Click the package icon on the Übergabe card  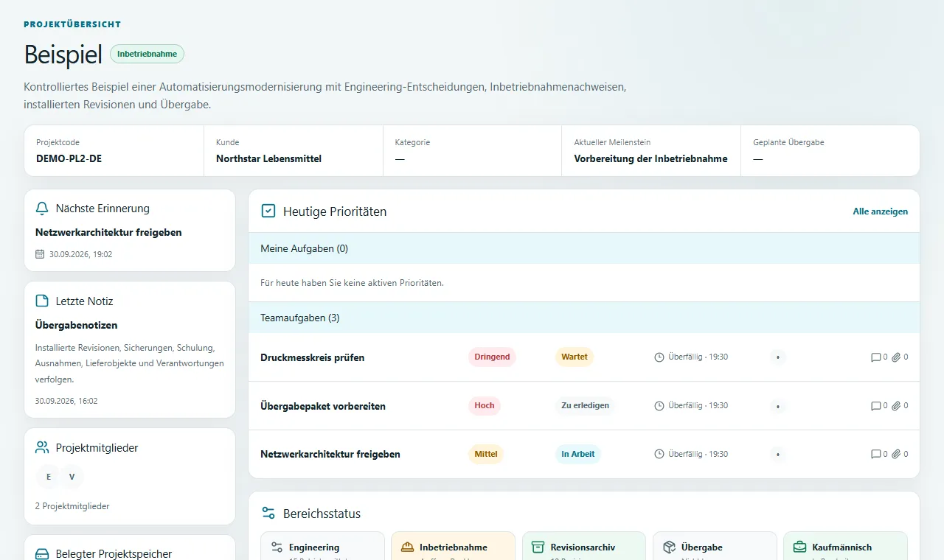669,547
